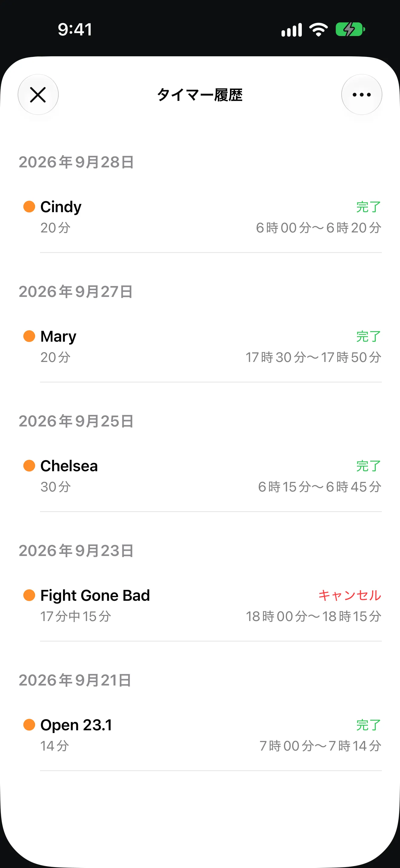Open the three-dot more options menu
Viewport: 400px width, 868px height.
(362, 95)
